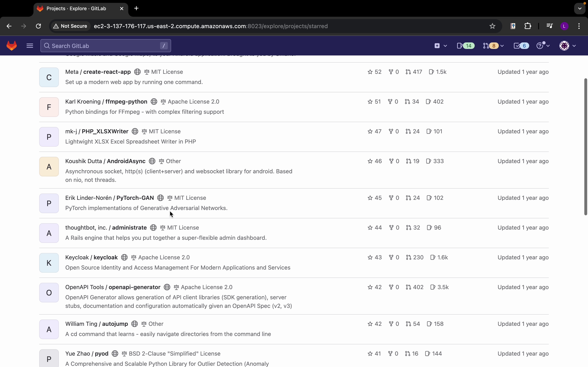Open the help menu dropdown
The height and width of the screenshot is (367, 588).
pyautogui.click(x=543, y=46)
